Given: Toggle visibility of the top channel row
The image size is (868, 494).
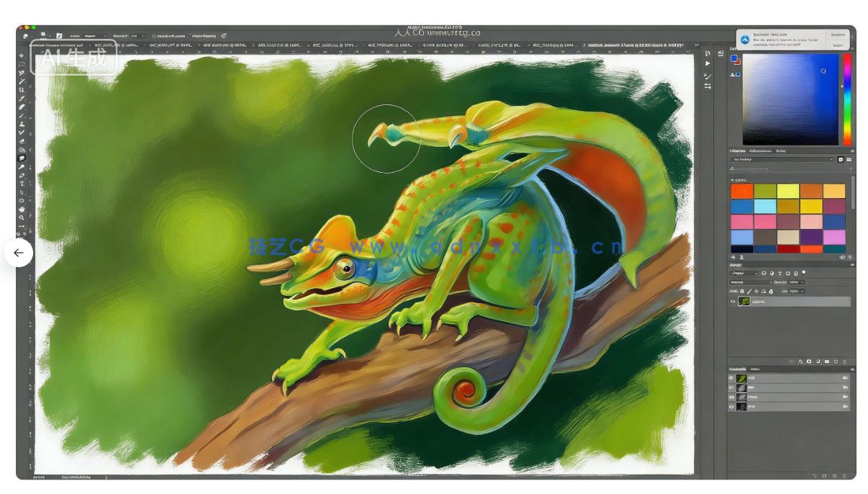Looking at the screenshot, I should (731, 378).
